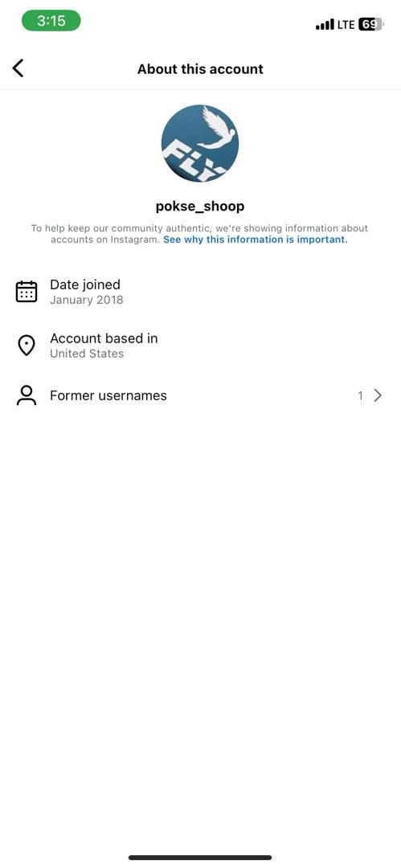Viewport: 401px width, 868px height.
Task: Select the Account based in label
Action: click(x=104, y=338)
